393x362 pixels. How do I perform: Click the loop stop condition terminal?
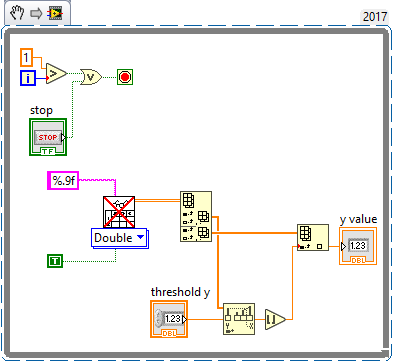coord(125,77)
